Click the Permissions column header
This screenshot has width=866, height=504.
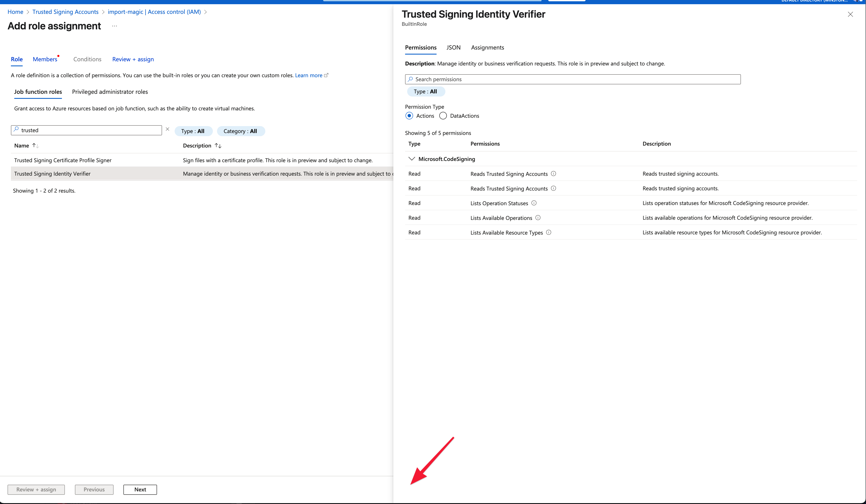click(485, 144)
